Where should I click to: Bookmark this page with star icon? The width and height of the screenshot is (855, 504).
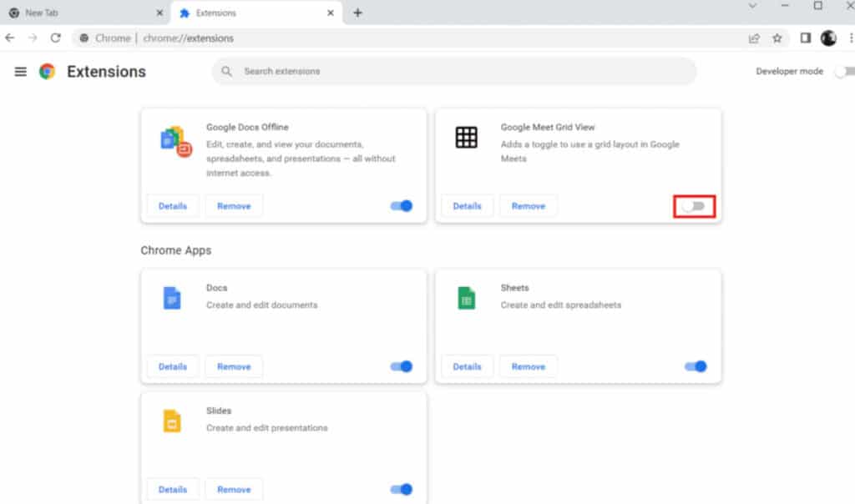click(777, 38)
